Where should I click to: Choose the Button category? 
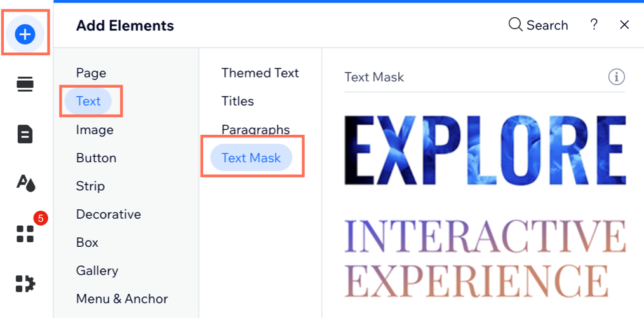pyautogui.click(x=96, y=158)
